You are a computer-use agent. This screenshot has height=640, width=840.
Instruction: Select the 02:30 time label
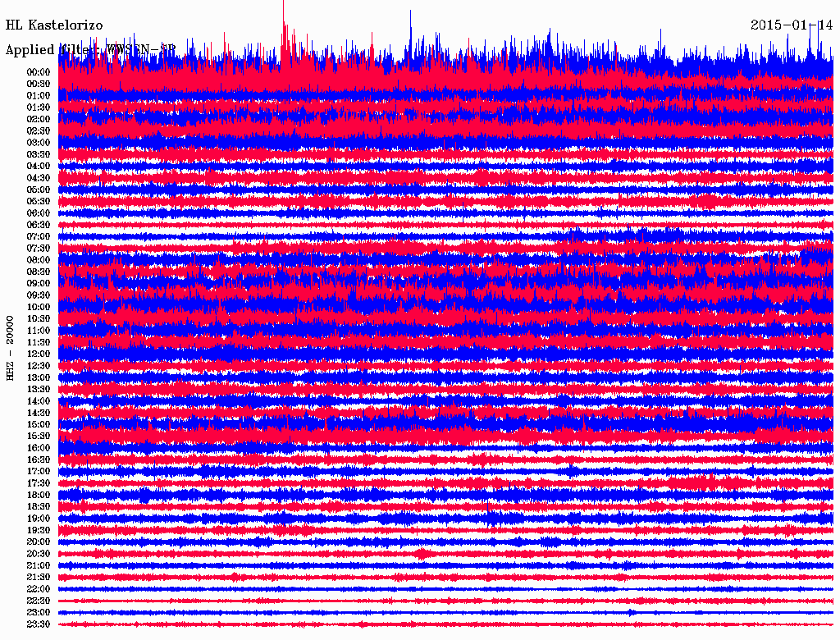click(x=39, y=131)
